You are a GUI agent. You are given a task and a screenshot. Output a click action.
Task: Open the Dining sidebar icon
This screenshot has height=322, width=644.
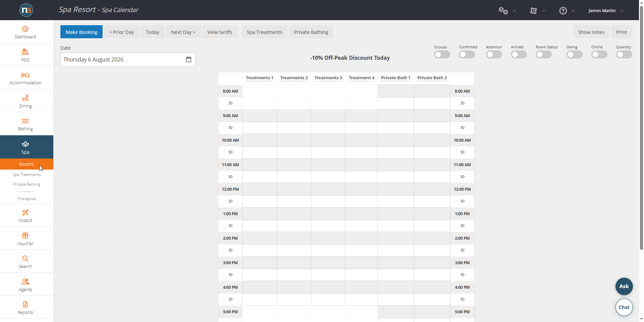[25, 98]
